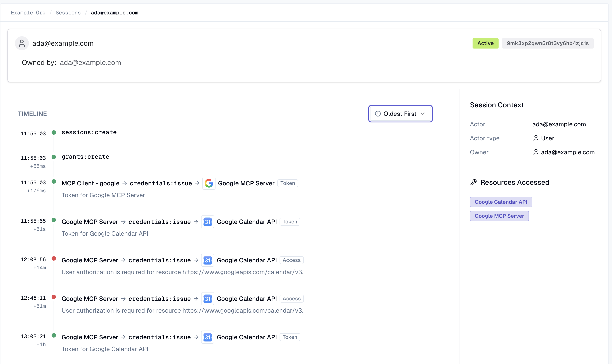Click the Access badge on the 12:08:56 event

click(x=292, y=260)
